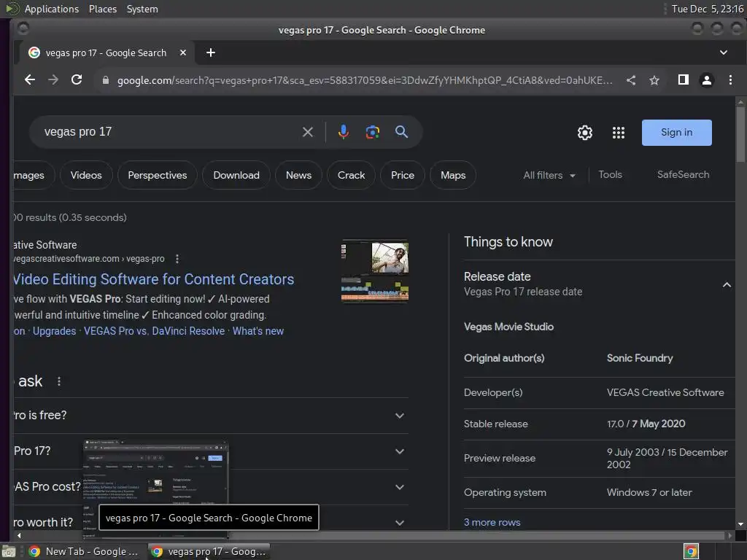This screenshot has width=747, height=560.
Task: Click the vegas pro 17 taskbar window button
Action: tap(209, 551)
